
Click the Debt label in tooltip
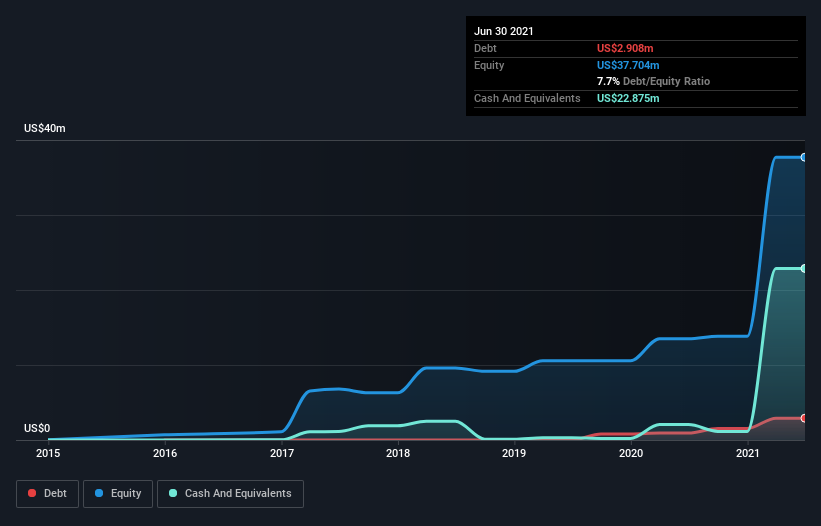tap(485, 48)
